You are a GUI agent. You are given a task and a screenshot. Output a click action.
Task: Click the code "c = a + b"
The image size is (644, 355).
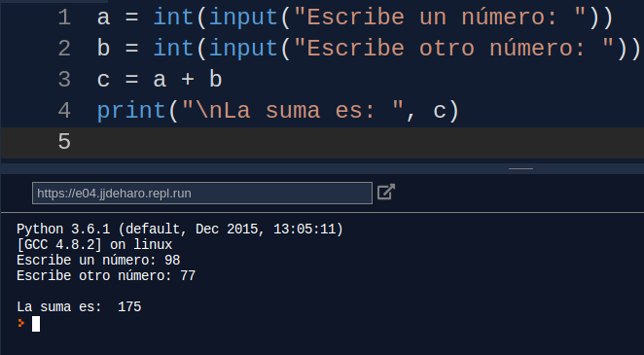pyautogui.click(x=160, y=80)
